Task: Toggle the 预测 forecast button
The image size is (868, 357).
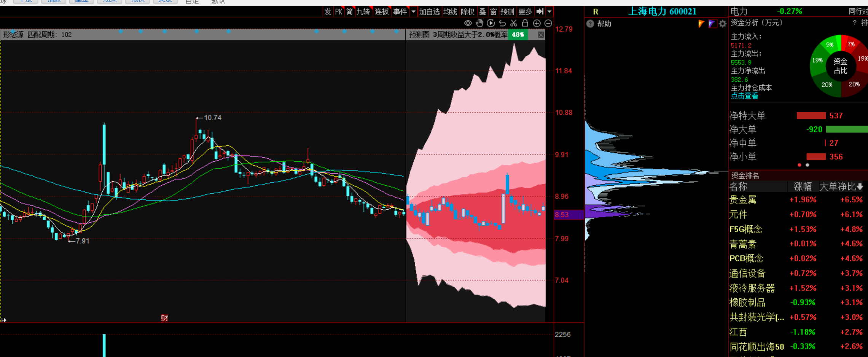Action: coord(507,12)
